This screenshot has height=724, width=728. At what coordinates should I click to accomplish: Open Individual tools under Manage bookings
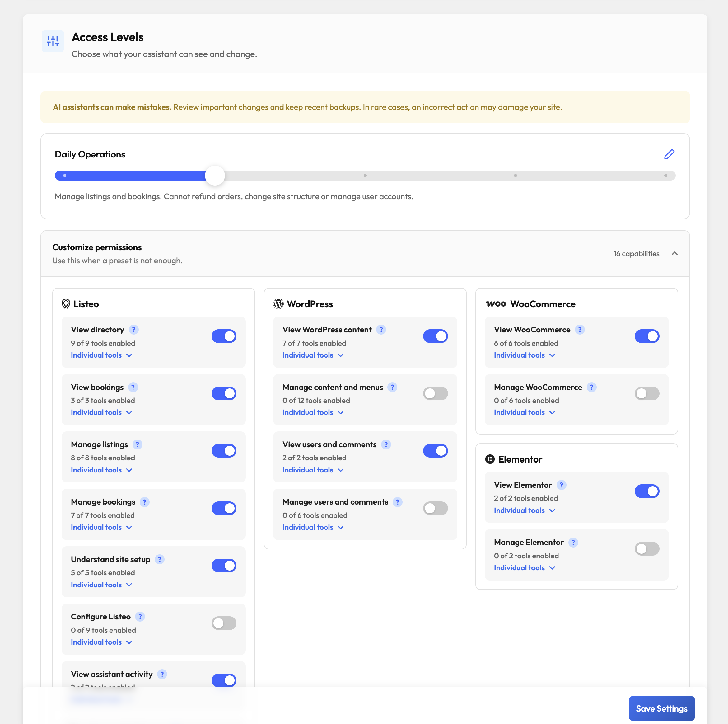pyautogui.click(x=102, y=527)
